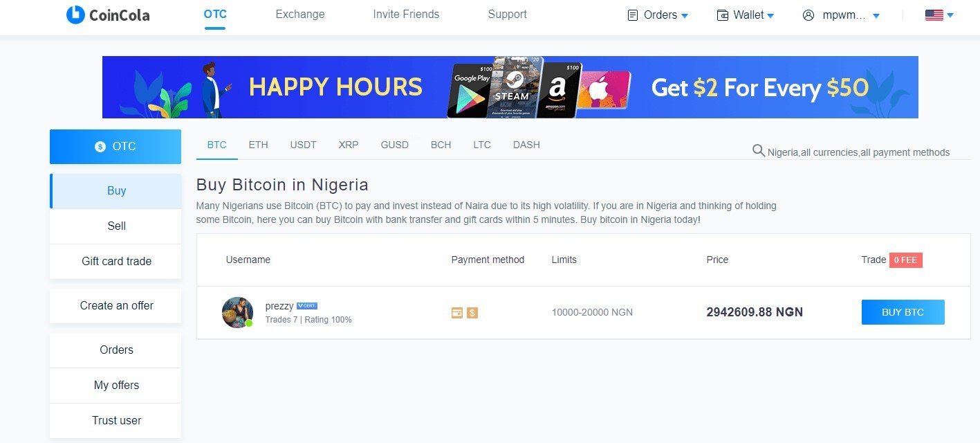Click the dollar payment icon for prezzy
Image resolution: width=980 pixels, height=443 pixels.
tap(472, 313)
